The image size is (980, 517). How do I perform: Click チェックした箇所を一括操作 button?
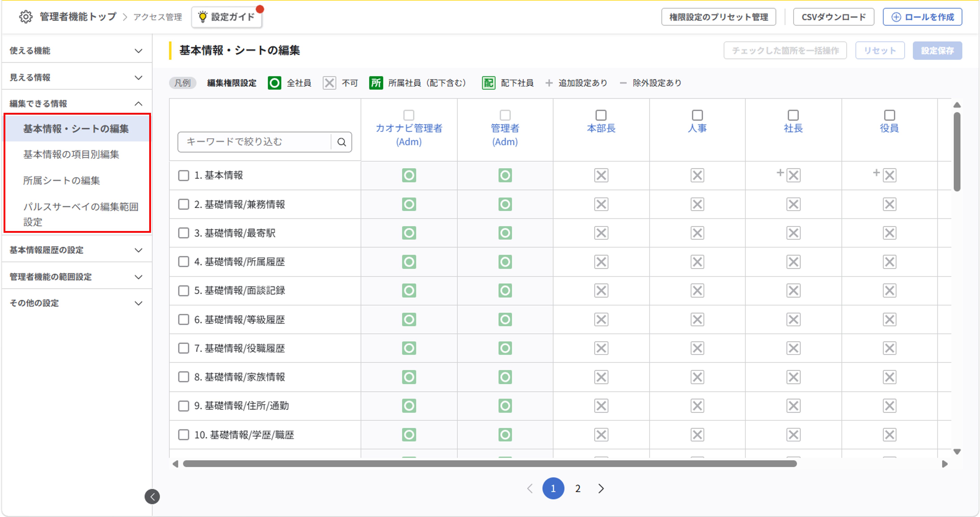tap(785, 51)
